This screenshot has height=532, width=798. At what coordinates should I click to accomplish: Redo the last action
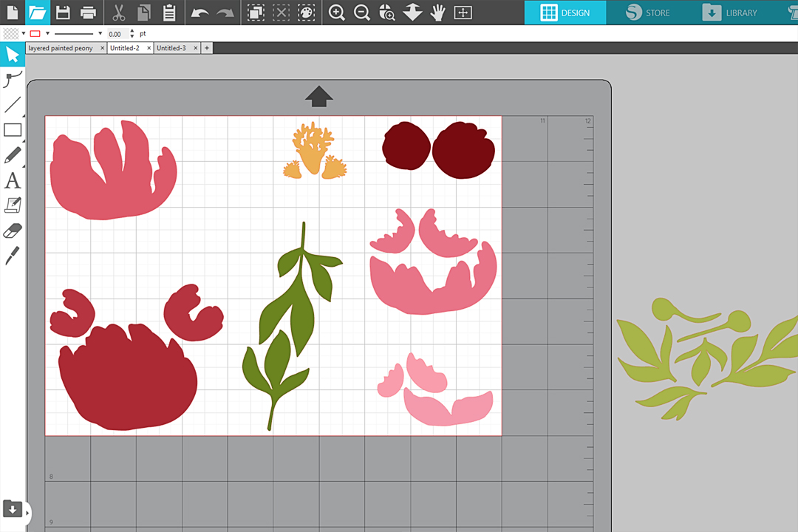(225, 13)
